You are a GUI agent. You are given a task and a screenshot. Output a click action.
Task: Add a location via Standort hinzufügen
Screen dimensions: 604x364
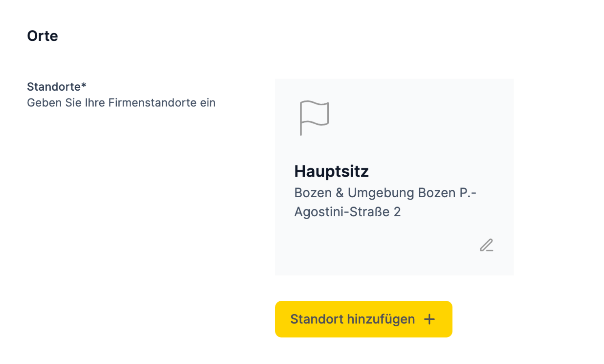point(364,319)
